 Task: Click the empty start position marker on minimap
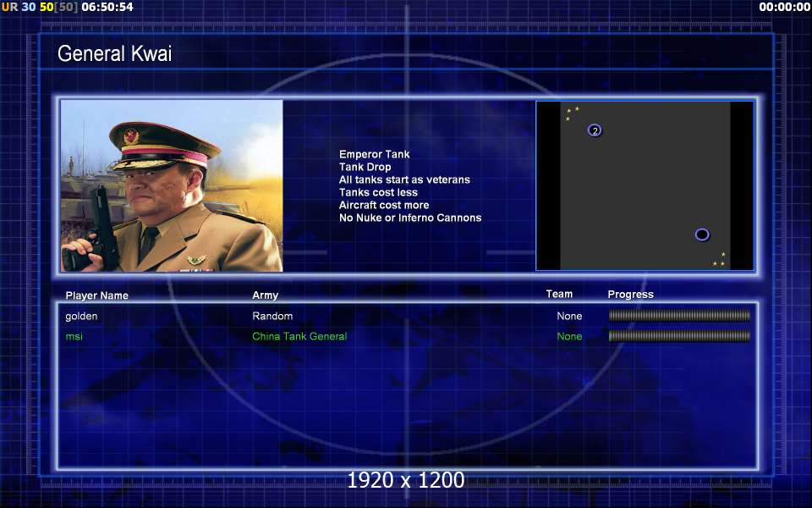702,235
